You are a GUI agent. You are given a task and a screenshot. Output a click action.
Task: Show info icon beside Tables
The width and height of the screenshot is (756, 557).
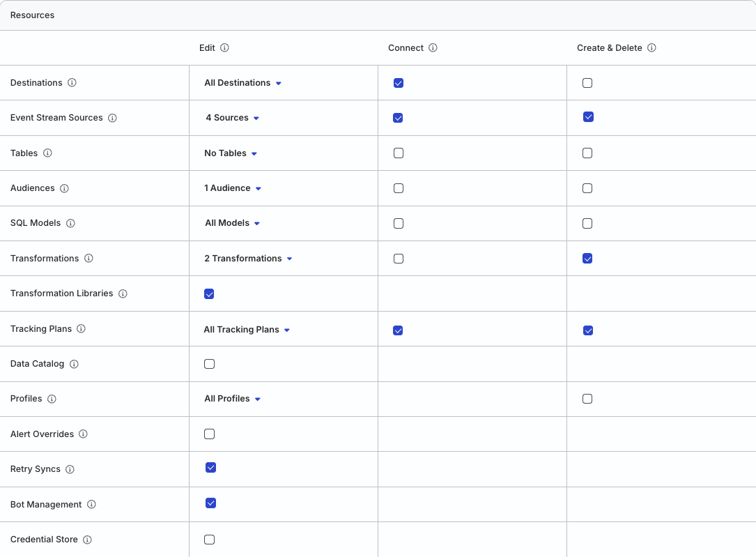click(x=47, y=153)
